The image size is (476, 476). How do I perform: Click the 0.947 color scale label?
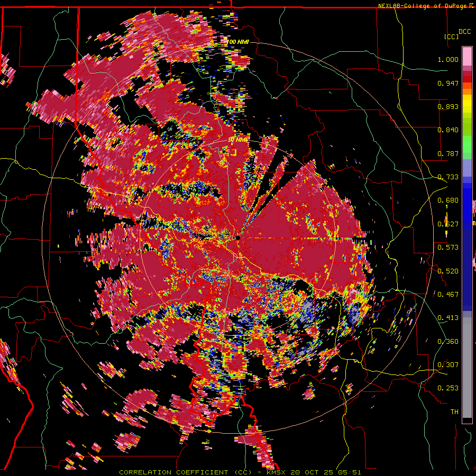(x=448, y=83)
